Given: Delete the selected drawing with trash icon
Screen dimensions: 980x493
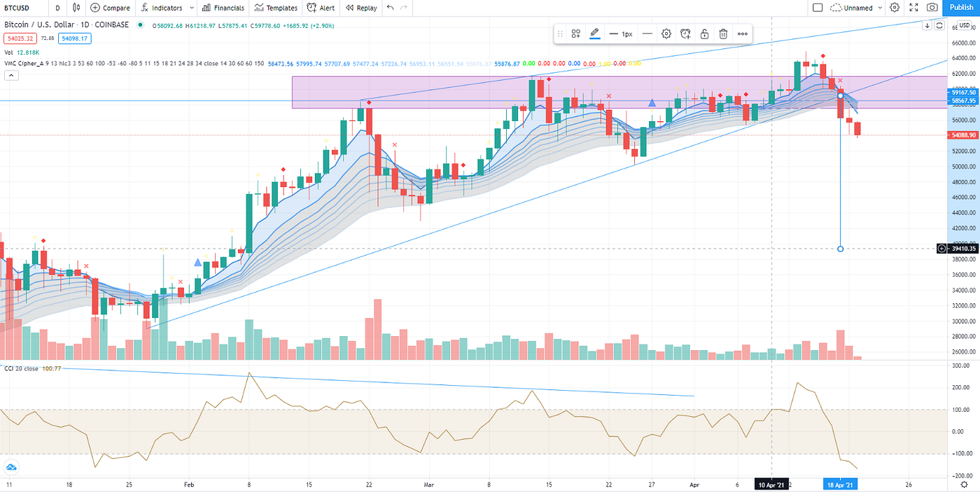Looking at the screenshot, I should click(x=723, y=34).
